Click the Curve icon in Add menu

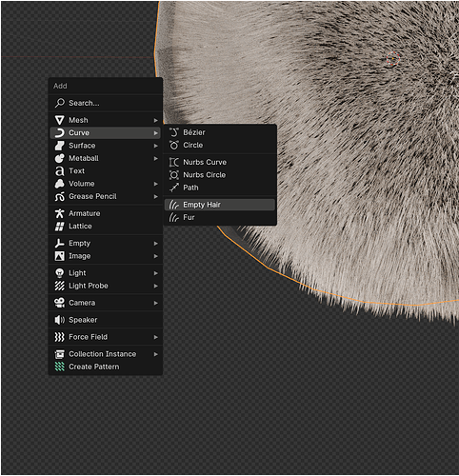point(60,133)
